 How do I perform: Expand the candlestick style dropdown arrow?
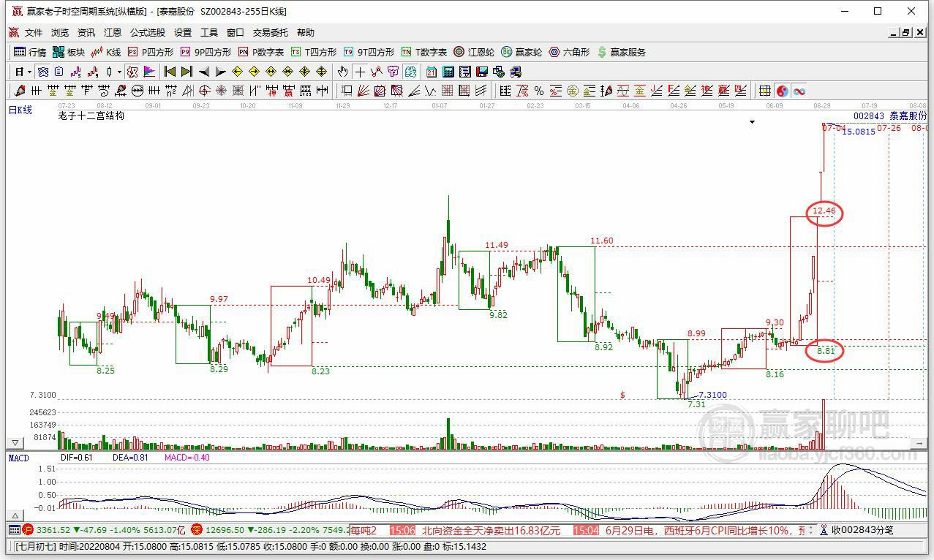coord(119,72)
